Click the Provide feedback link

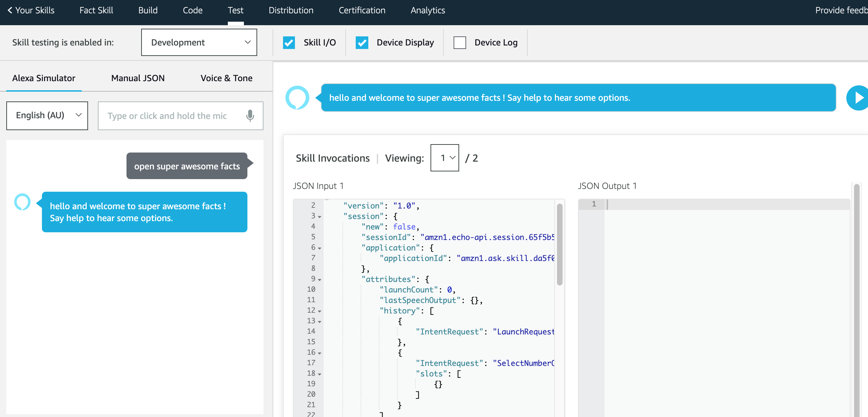point(841,10)
